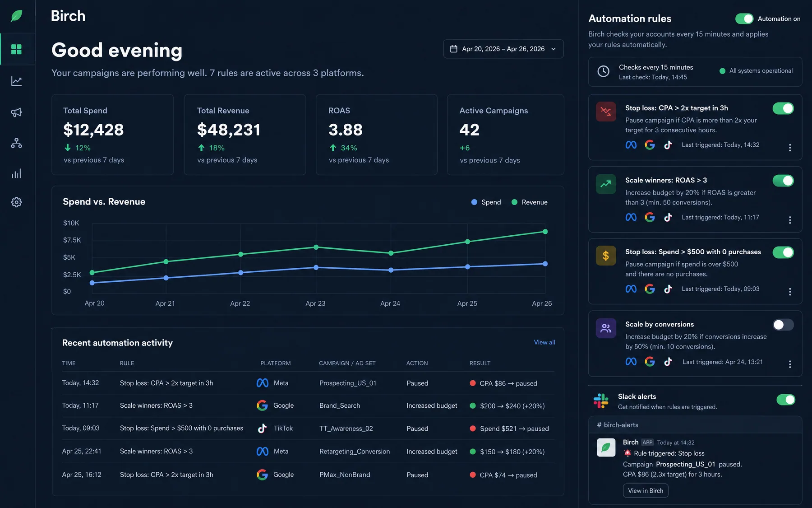Open more options for Stop loss Spend rule
812x508 pixels.
[x=790, y=292]
